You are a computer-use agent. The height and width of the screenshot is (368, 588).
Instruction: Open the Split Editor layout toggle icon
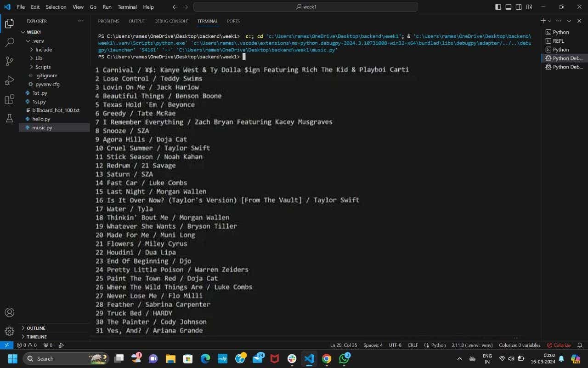point(519,6)
